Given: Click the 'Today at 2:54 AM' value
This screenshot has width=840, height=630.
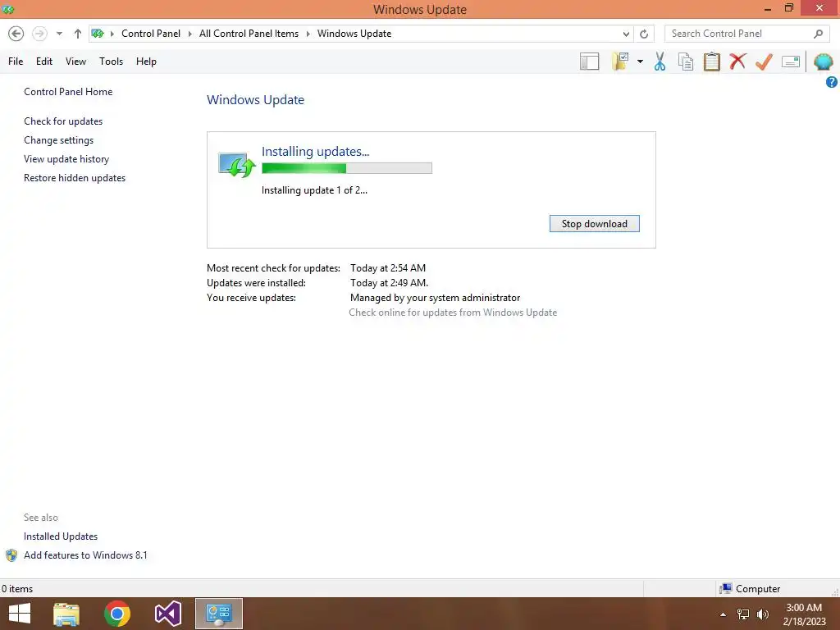Looking at the screenshot, I should coord(388,268).
